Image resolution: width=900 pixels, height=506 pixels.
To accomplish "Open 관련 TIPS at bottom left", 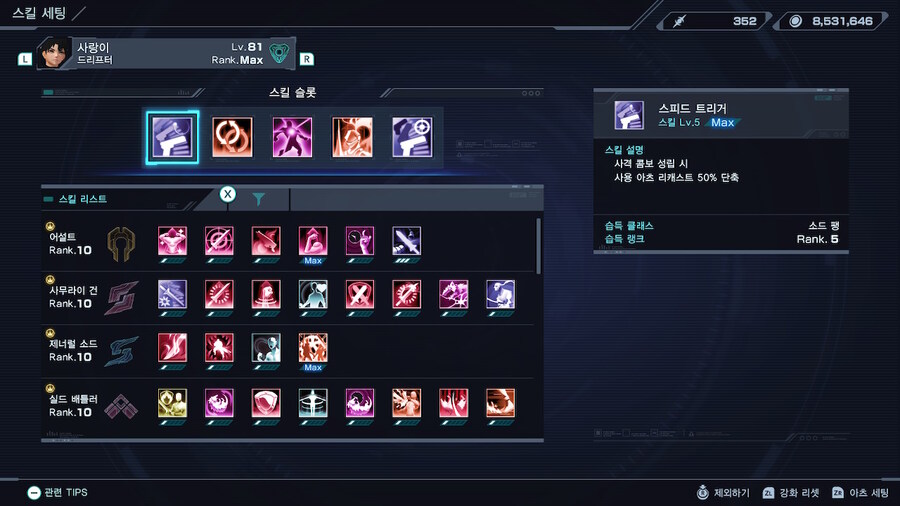I will pos(58,492).
